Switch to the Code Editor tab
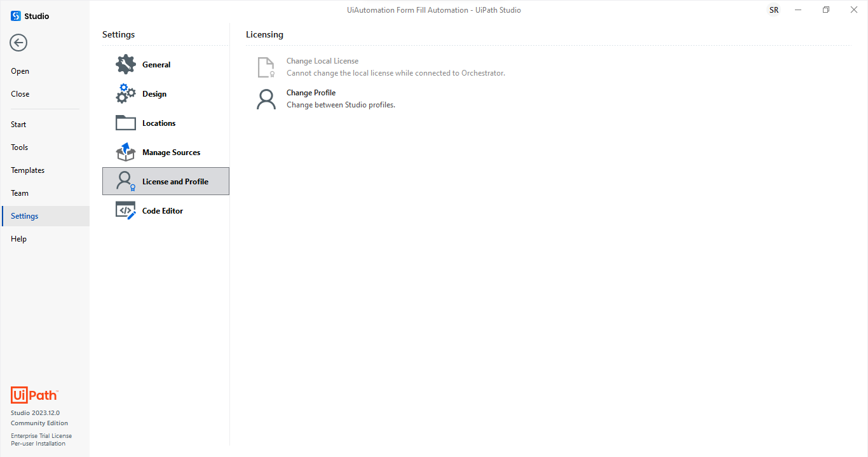The width and height of the screenshot is (868, 457). [166, 210]
